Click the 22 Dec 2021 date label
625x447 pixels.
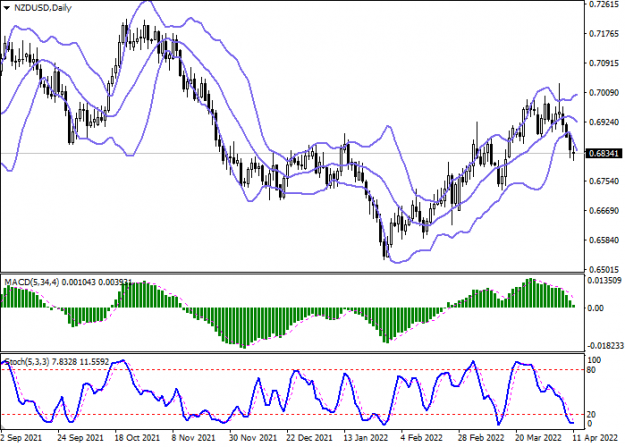[x=309, y=438]
